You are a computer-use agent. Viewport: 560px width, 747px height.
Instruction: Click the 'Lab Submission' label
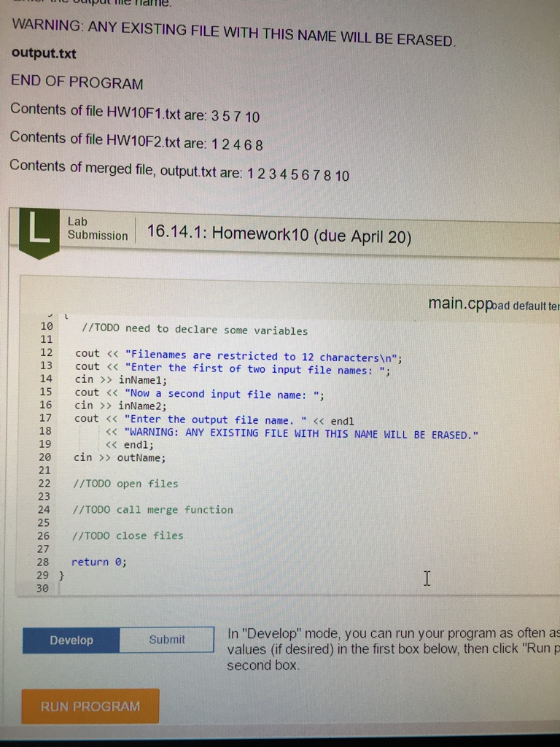tap(98, 228)
